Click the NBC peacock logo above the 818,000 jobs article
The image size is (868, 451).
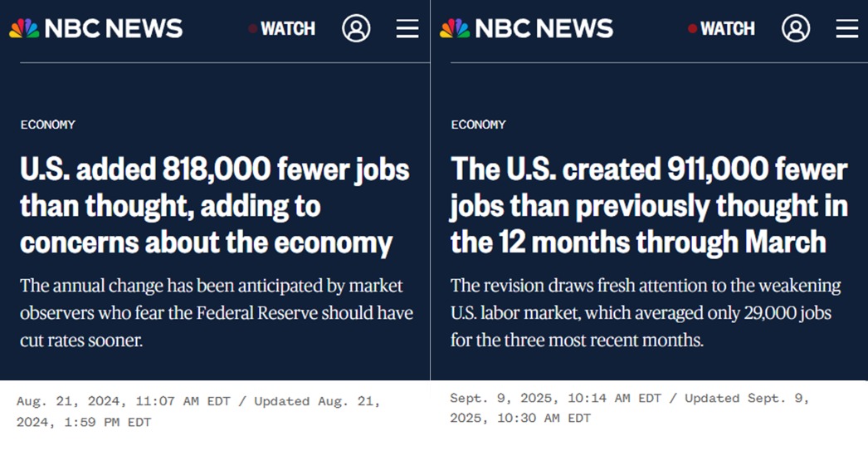(x=24, y=28)
